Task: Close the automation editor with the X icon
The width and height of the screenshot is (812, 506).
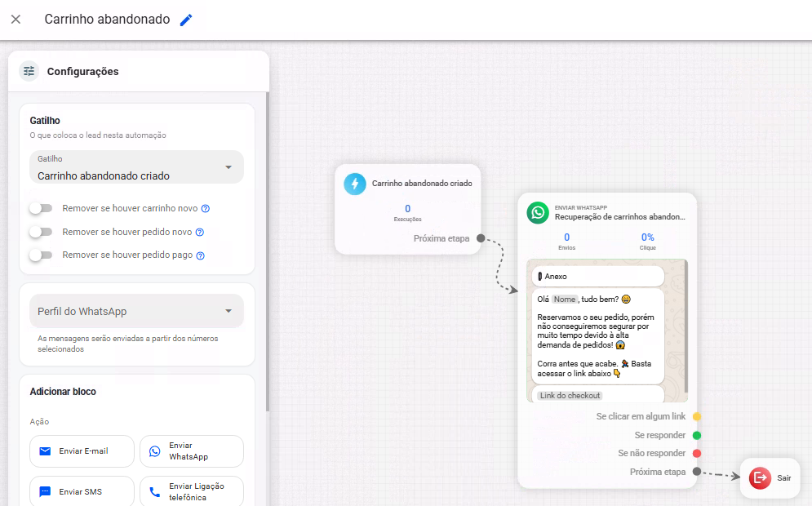Action: click(x=16, y=19)
